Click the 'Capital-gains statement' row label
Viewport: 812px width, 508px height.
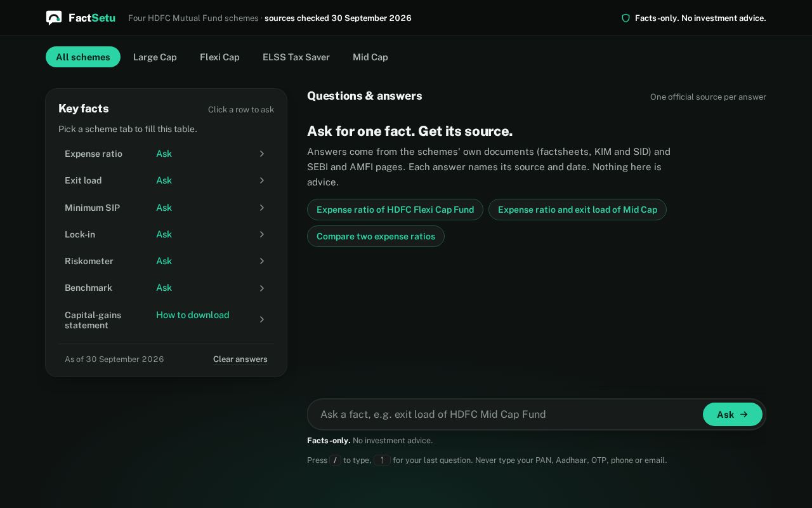pos(93,320)
